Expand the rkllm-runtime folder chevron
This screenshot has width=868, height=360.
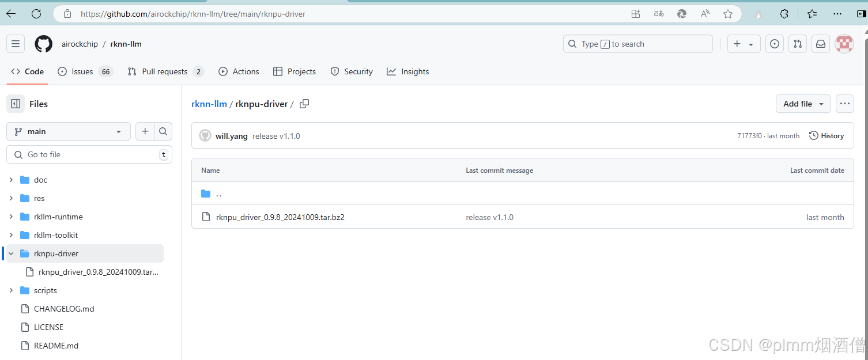[11, 217]
